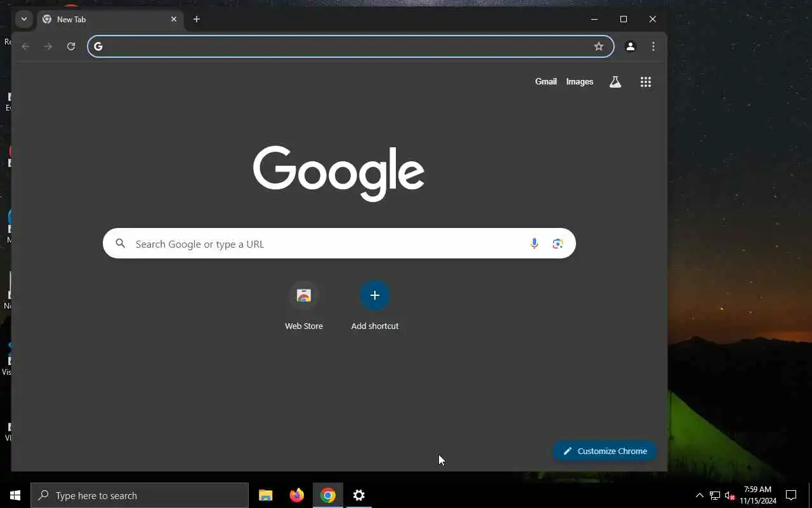Open Gmail link
Screen dimensions: 812x508
(x=546, y=81)
